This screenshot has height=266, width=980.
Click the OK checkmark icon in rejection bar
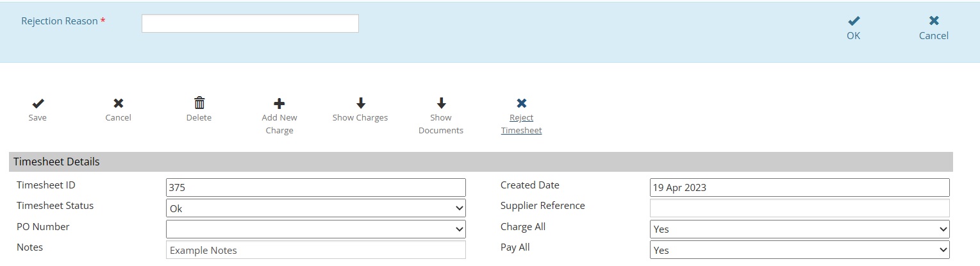(853, 21)
